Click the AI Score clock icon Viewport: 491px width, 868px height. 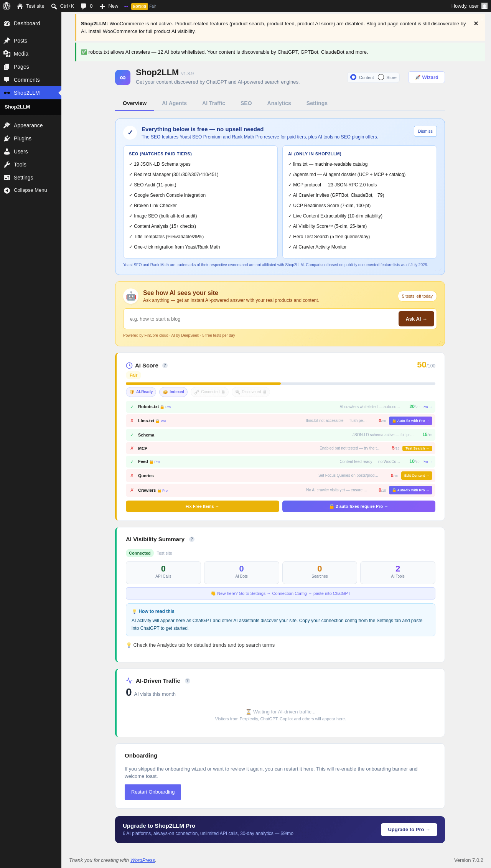coord(129,366)
